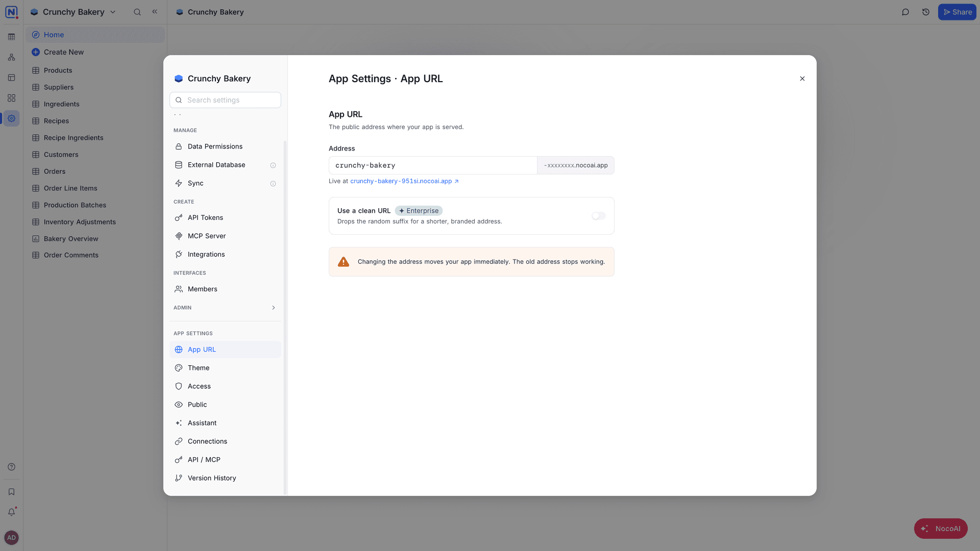Open search magnifier icon in top sidebar

(x=137, y=12)
